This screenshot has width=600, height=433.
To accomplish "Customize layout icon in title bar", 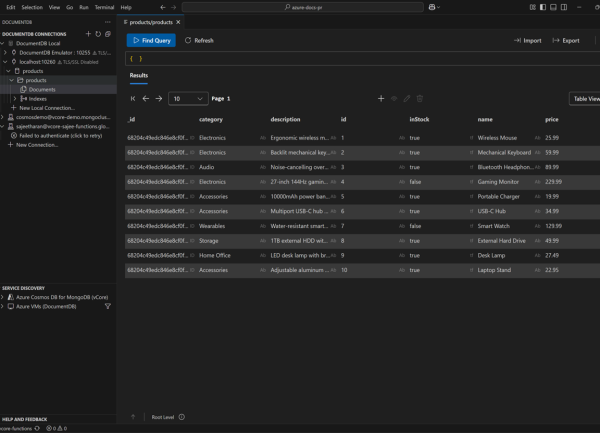I will click(x=533, y=7).
